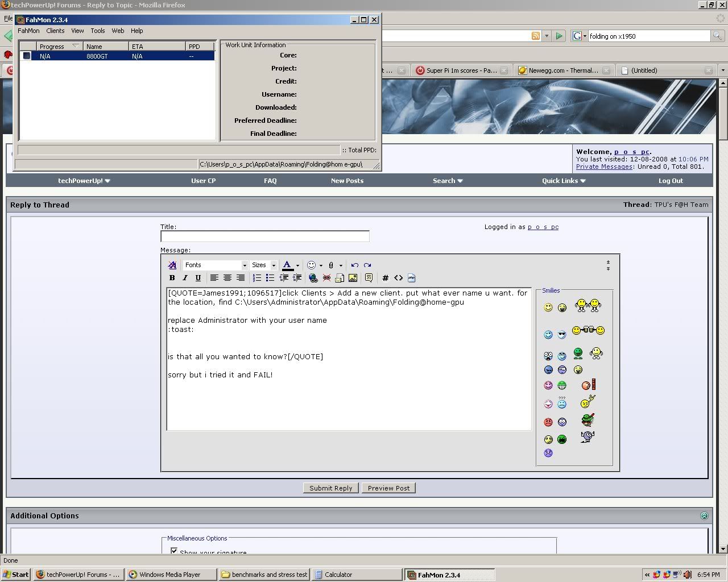This screenshot has height=582, width=728.
Task: Click the smiley icon in editor toolbar
Action: tap(311, 265)
